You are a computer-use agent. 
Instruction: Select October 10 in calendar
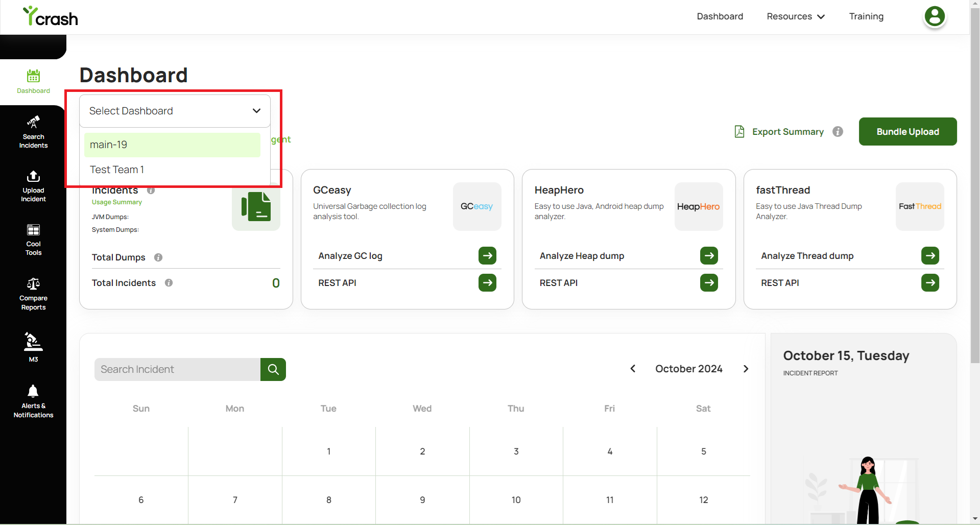click(x=516, y=500)
